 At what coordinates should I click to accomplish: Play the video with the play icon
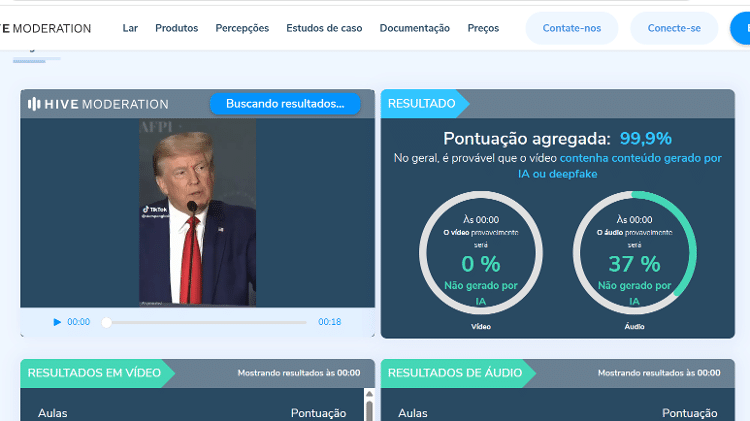point(57,322)
